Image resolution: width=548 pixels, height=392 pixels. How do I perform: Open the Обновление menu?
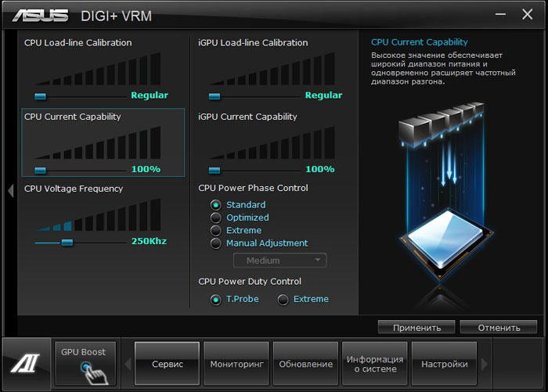click(306, 364)
